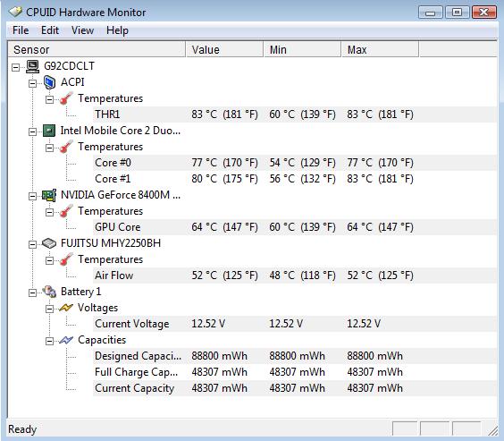Click the Sensor column header
The height and width of the screenshot is (441, 504).
tap(97, 49)
